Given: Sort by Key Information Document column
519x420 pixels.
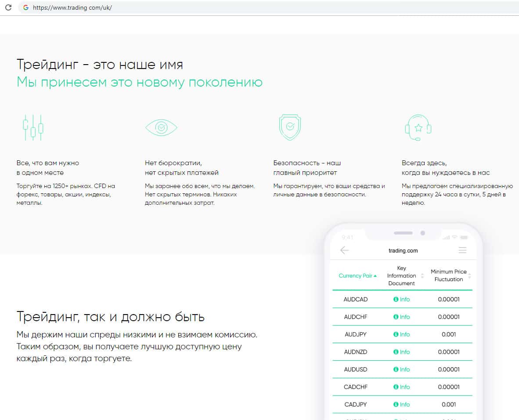Looking at the screenshot, I should point(401,276).
